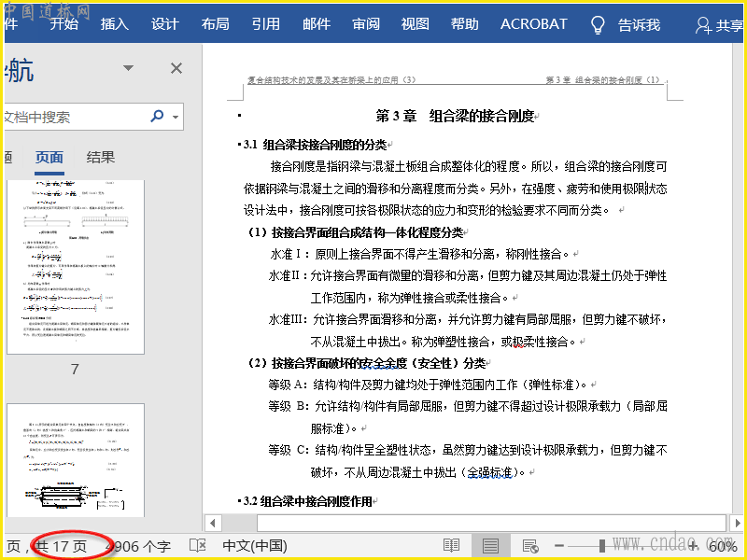The image size is (747, 560).
Task: Close the navigation pane
Action: click(176, 68)
